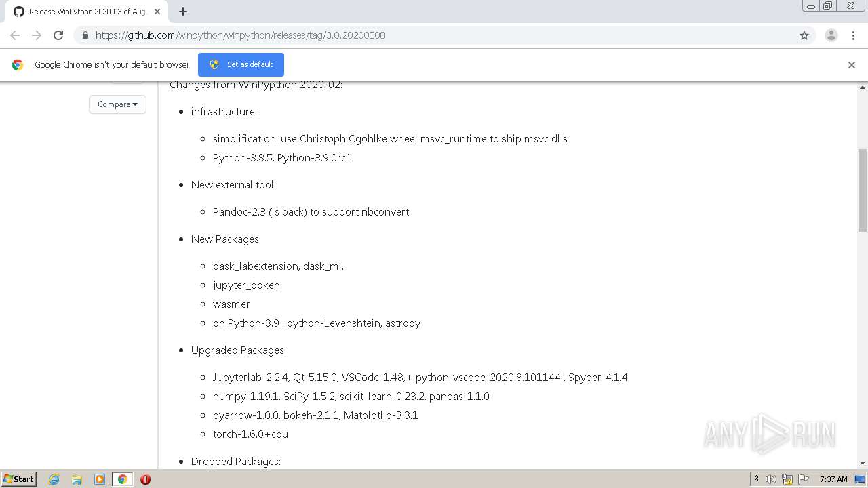Click the Chrome taskbar icon
Image resolution: width=868 pixels, height=488 pixels.
pos(122,479)
